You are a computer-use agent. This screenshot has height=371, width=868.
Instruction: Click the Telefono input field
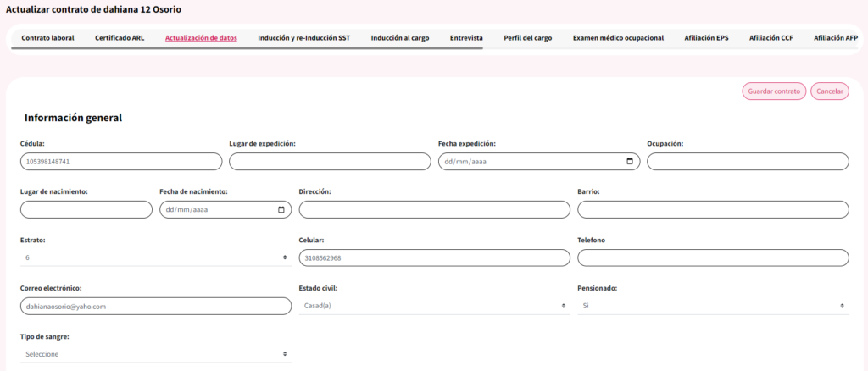coord(713,257)
